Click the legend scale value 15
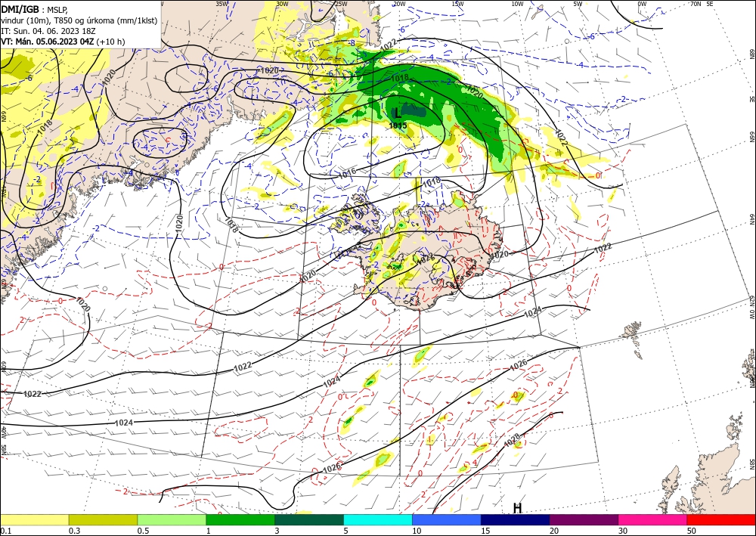The image size is (756, 536). (485, 531)
